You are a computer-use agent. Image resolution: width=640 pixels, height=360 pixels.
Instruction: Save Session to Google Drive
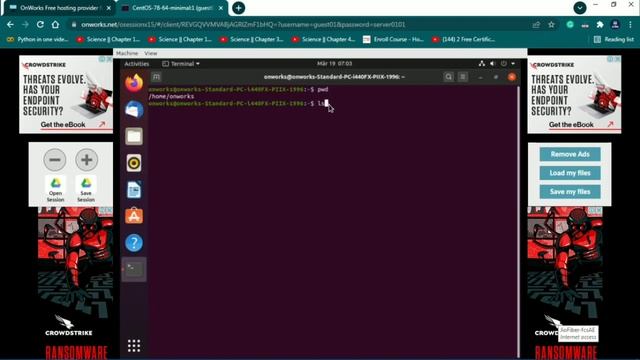coord(86,189)
